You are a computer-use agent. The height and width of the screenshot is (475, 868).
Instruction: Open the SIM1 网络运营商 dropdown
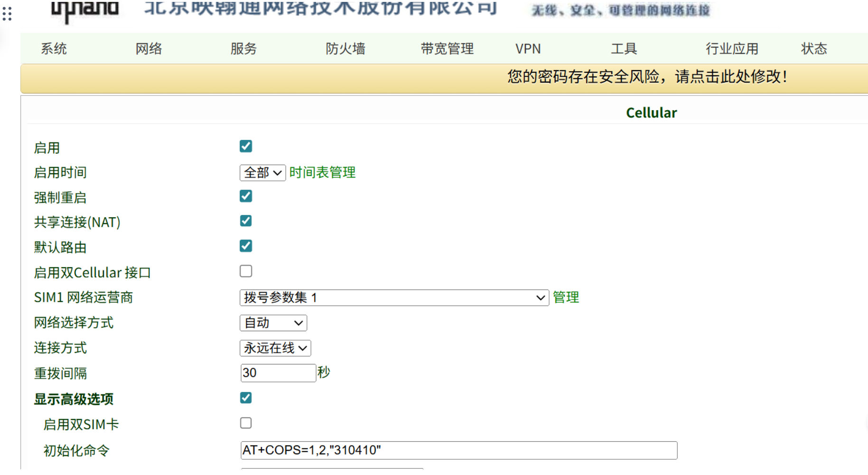coord(394,298)
